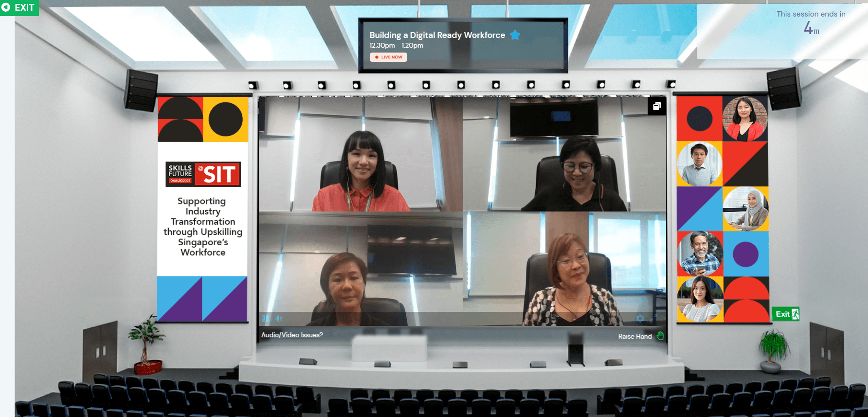
Task: Click the session ends in timer panel
Action: tap(781, 32)
